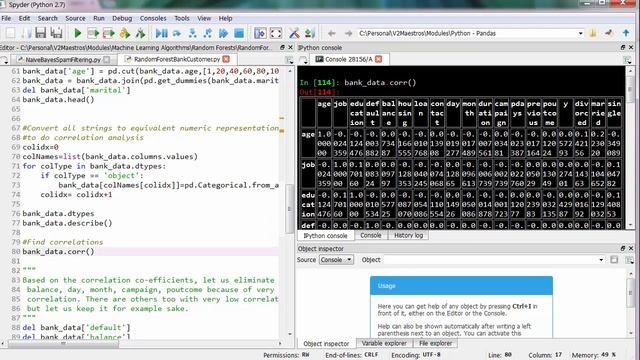640x360 pixels.
Task: Open editor browse tabs dropdown
Action: 4,60
